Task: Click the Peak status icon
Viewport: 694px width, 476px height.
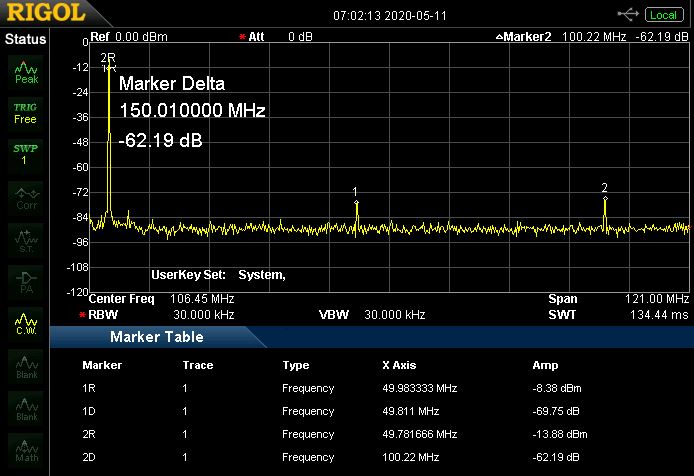Action: coord(26,73)
